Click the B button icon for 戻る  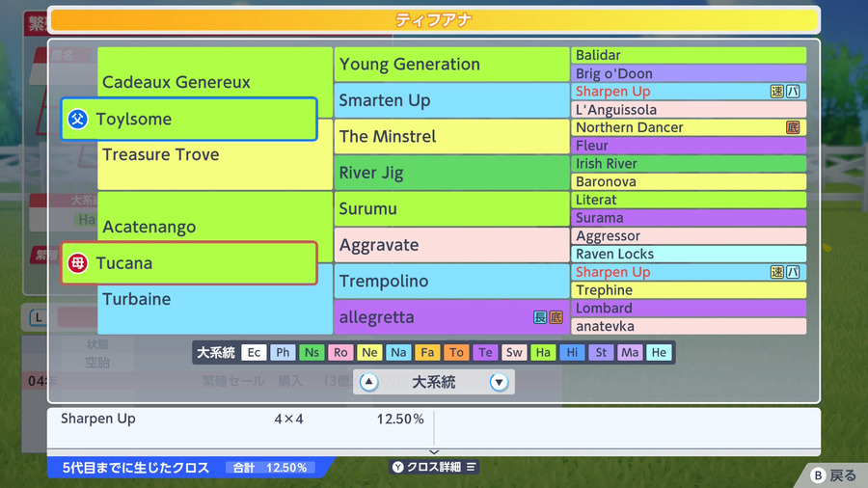pyautogui.click(x=818, y=474)
